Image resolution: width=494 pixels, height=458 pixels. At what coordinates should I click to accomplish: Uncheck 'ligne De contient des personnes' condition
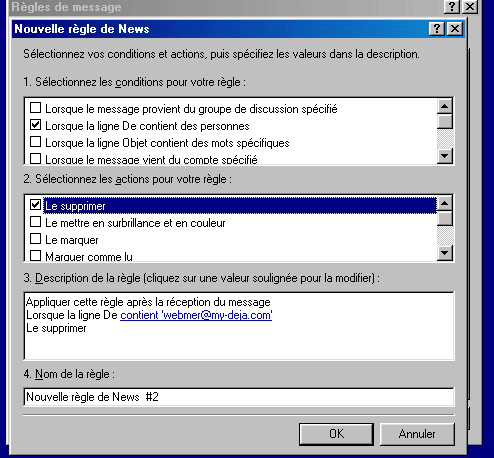[x=36, y=125]
